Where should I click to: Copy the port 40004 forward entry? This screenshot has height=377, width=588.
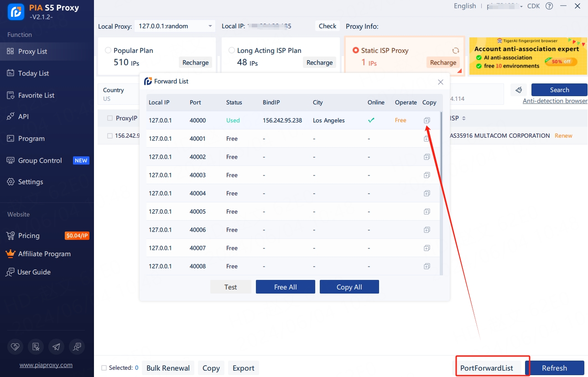pyautogui.click(x=427, y=193)
